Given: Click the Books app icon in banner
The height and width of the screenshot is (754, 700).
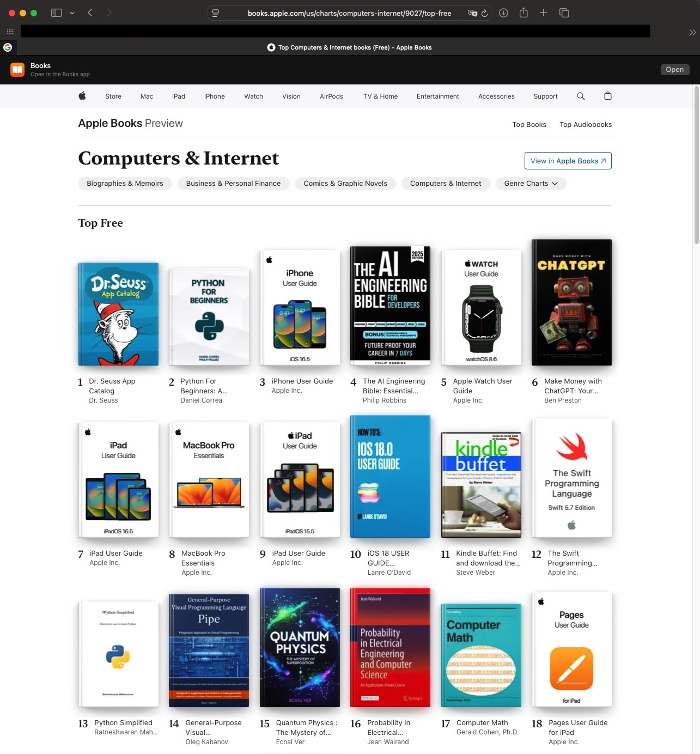Looking at the screenshot, I should click(x=18, y=70).
